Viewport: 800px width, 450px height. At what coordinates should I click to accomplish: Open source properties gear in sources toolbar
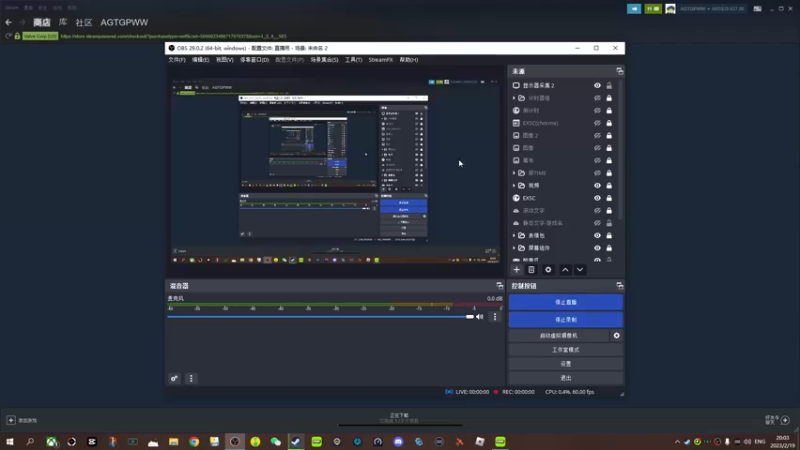(548, 270)
